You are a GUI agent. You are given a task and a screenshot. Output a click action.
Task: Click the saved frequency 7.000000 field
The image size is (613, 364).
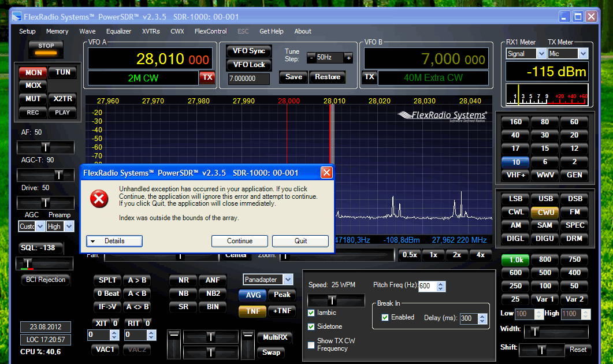click(249, 79)
